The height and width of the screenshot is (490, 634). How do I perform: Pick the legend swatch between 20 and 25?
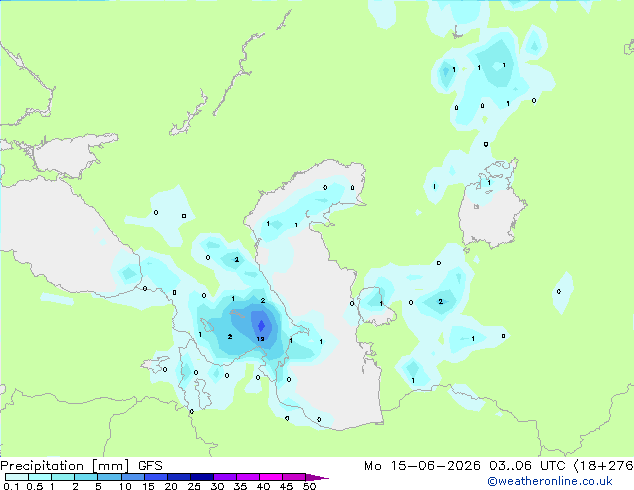point(178,477)
